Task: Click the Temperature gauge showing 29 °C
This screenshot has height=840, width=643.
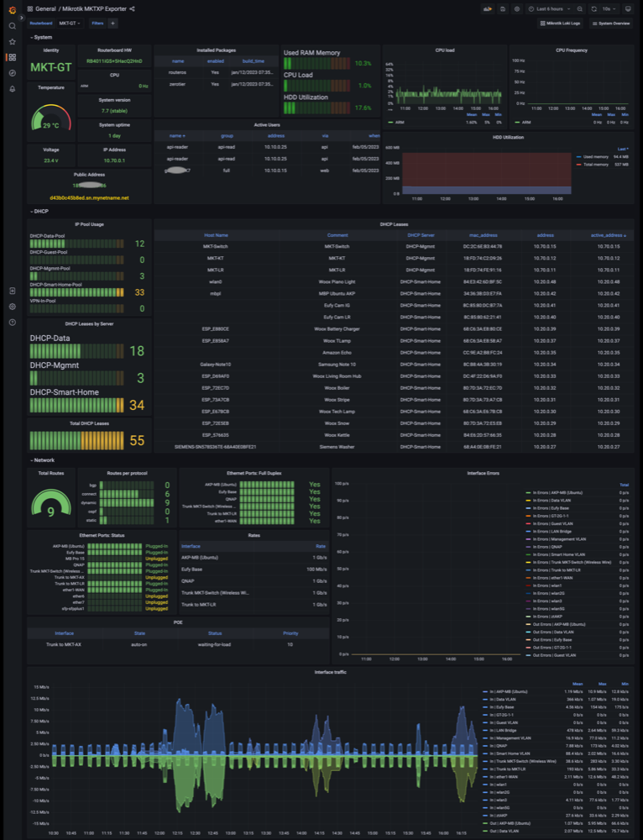Action: [x=51, y=118]
